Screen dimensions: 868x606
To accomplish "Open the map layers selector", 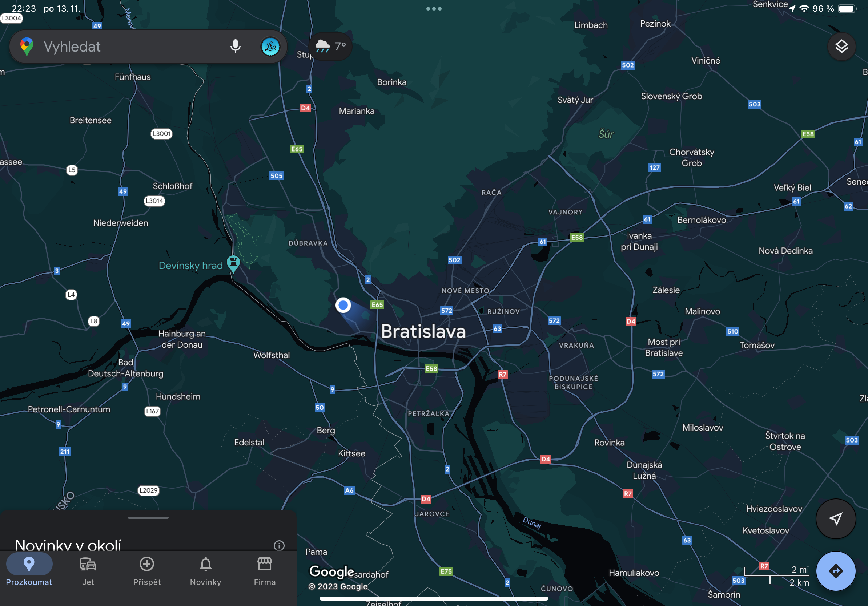I will (841, 47).
